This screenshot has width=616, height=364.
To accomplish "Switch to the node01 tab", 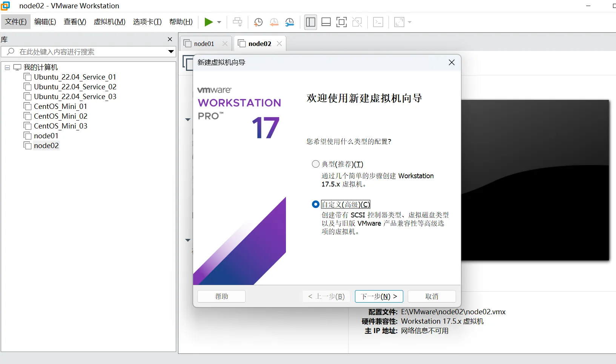I will 204,44.
